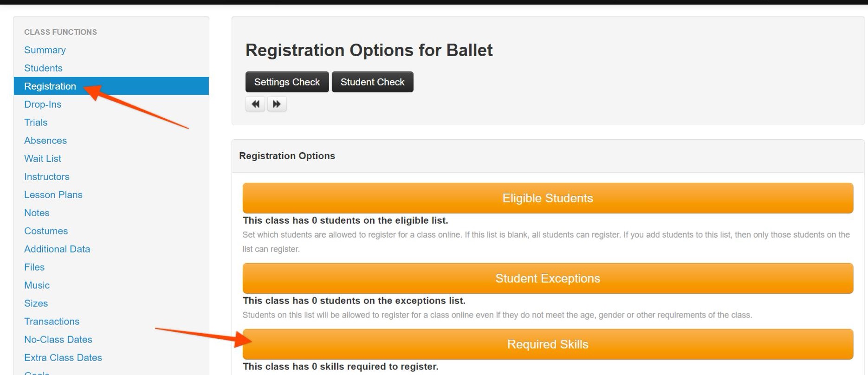Open the Costumes page
The image size is (868, 375).
pos(46,231)
